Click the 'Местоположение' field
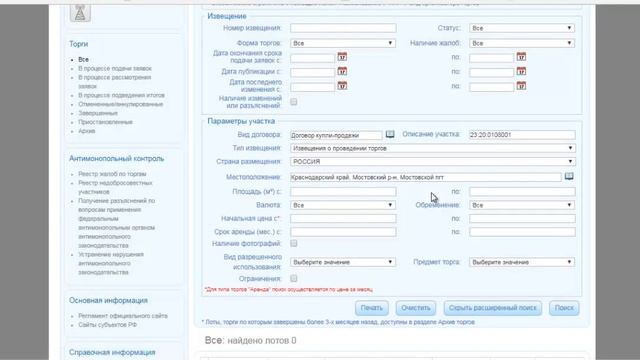Image resolution: width=640 pixels, height=360 pixels. coord(426,177)
